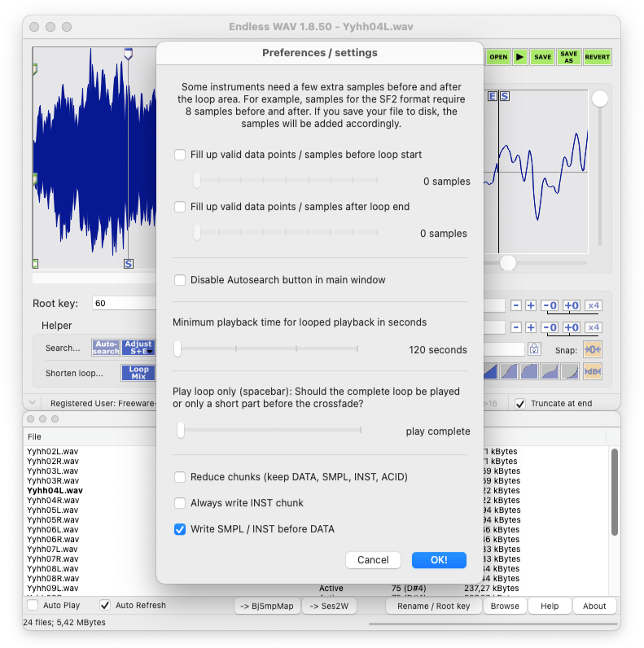644x648 pixels.
Task: Click the Root key input field
Action: 124,304
